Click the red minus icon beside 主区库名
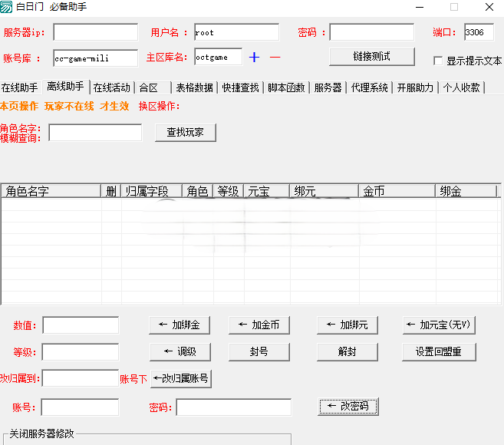 tap(275, 58)
